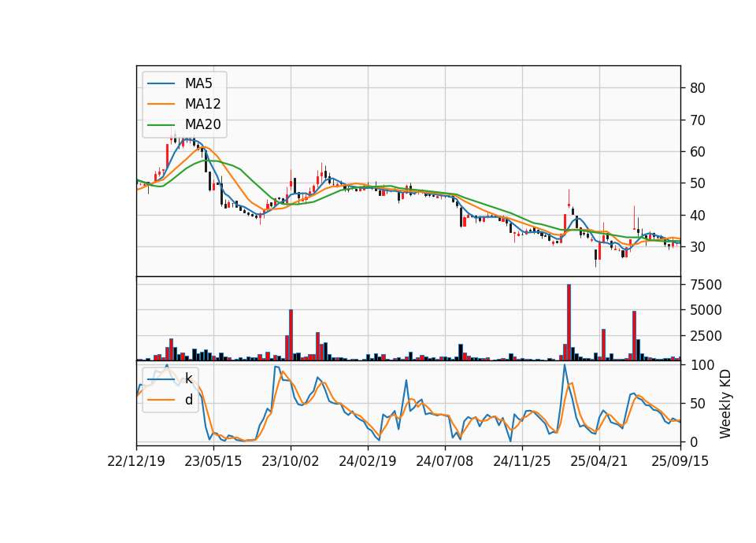The height and width of the screenshot is (543, 756).
Task: Click the 23/05/15 date tick label
Action: pos(213,461)
